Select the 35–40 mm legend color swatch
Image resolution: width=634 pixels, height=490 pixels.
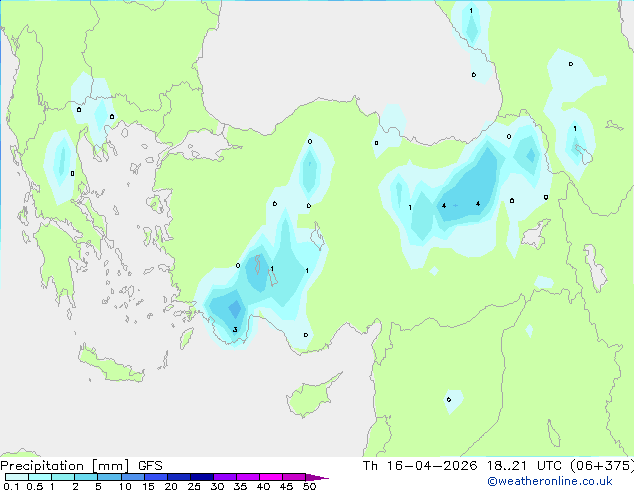248,477
